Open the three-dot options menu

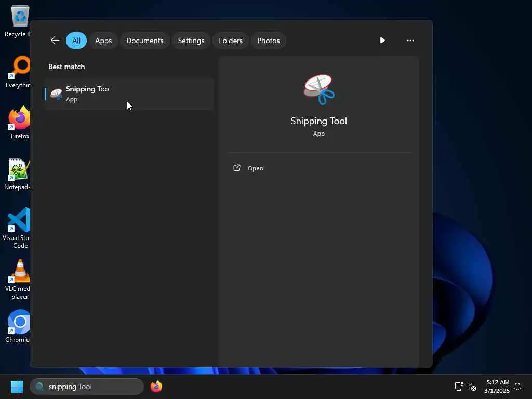tap(410, 41)
